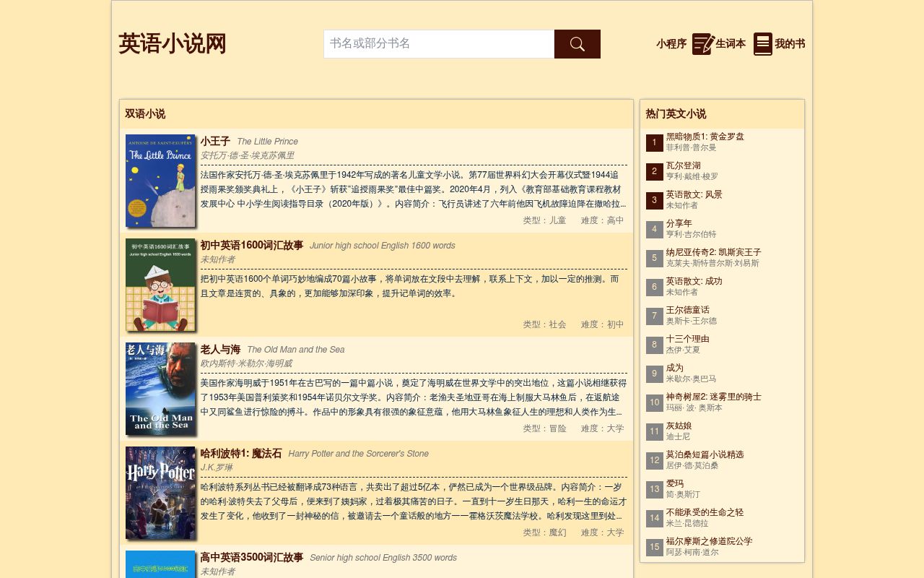Open 莫泊桑短篇小说精选
924x578 pixels.
click(x=705, y=454)
